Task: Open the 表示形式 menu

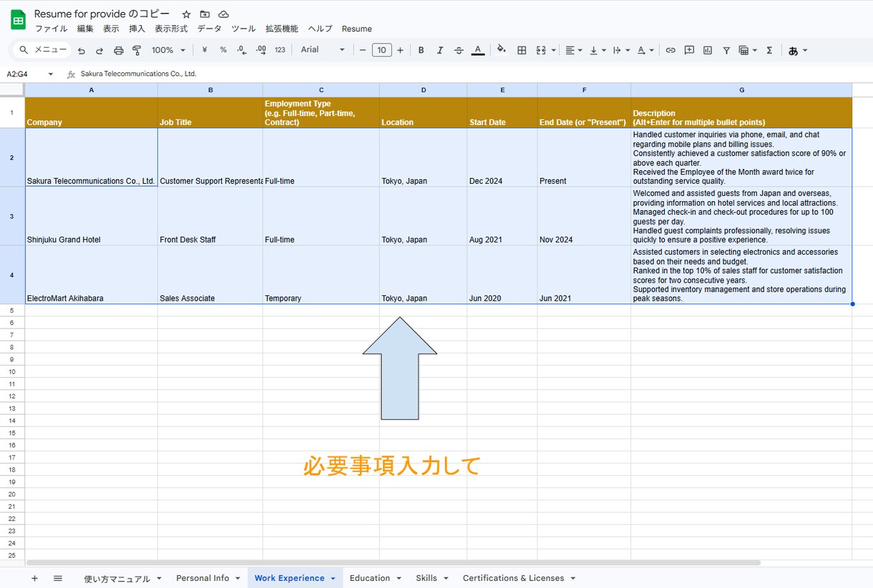Action: coord(171,29)
